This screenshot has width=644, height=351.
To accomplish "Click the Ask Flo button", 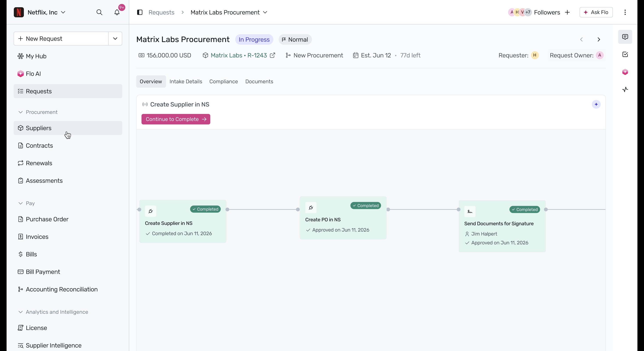I will pyautogui.click(x=596, y=12).
